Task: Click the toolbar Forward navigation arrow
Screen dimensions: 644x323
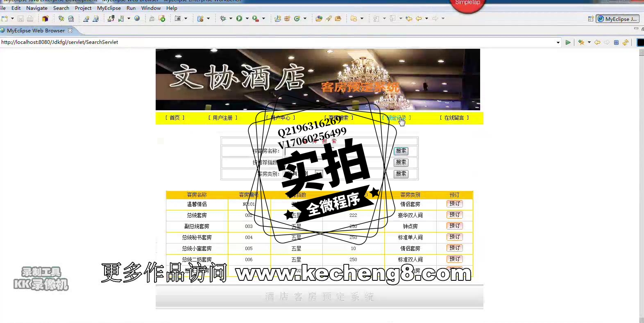Action: click(x=435, y=18)
